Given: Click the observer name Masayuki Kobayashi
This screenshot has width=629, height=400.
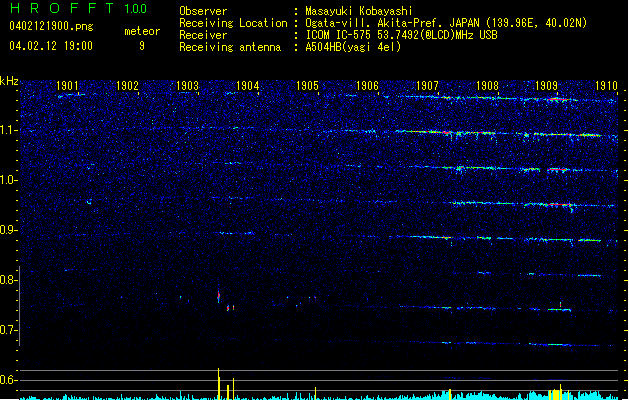Looking at the screenshot, I should [x=359, y=11].
